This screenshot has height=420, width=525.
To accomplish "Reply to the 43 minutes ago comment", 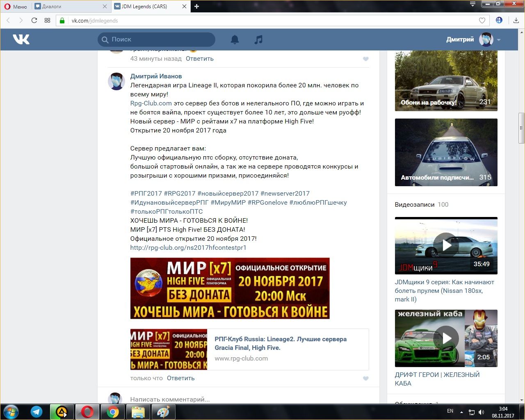I will [x=200, y=59].
